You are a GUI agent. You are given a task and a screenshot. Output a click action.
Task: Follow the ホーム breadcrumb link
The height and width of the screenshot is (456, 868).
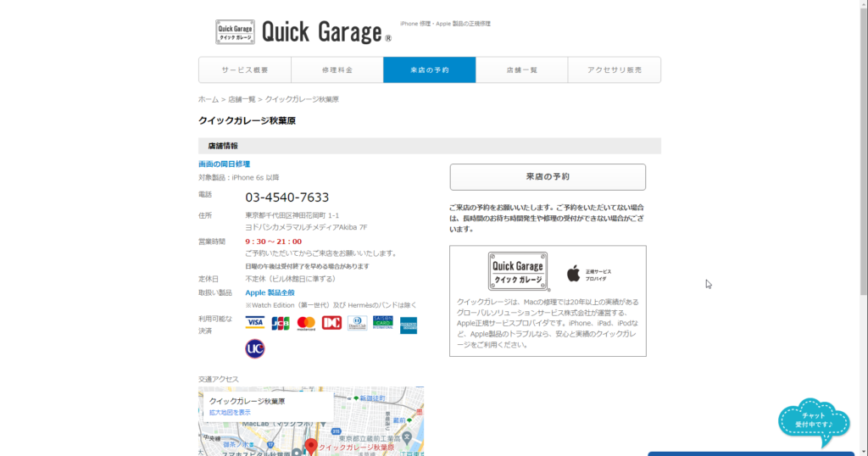coord(209,100)
